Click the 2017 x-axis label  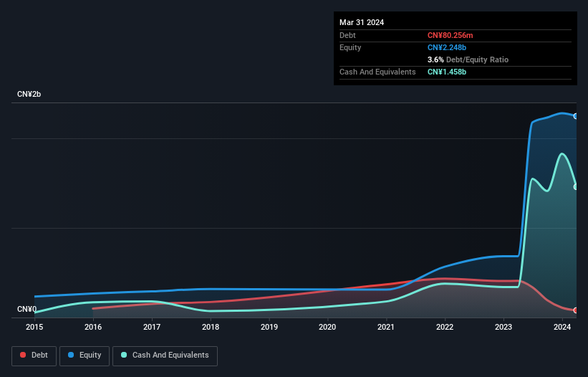tap(152, 327)
